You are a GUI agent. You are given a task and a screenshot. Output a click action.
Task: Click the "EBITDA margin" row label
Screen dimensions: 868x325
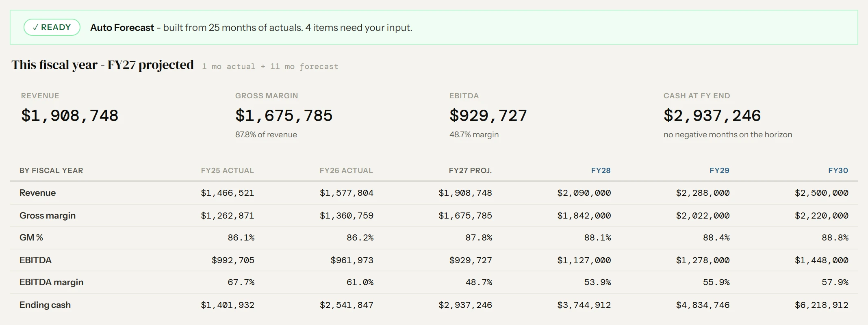click(x=51, y=282)
